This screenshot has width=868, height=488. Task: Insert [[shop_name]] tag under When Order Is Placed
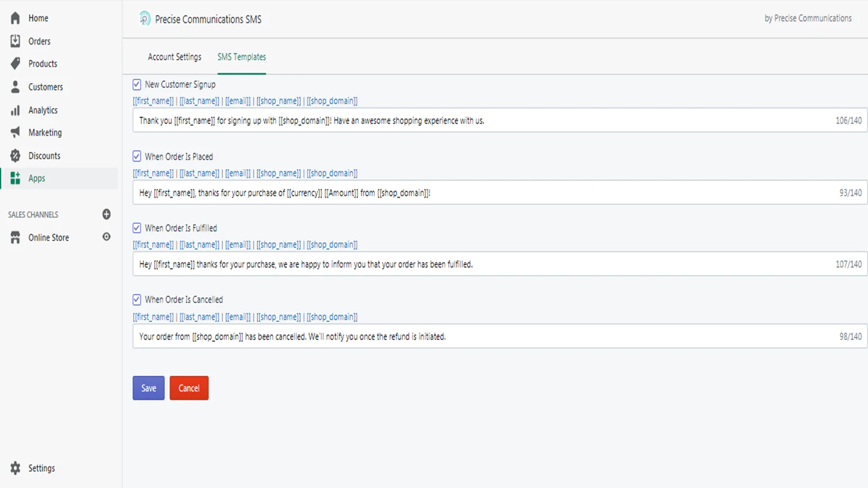pyautogui.click(x=278, y=173)
